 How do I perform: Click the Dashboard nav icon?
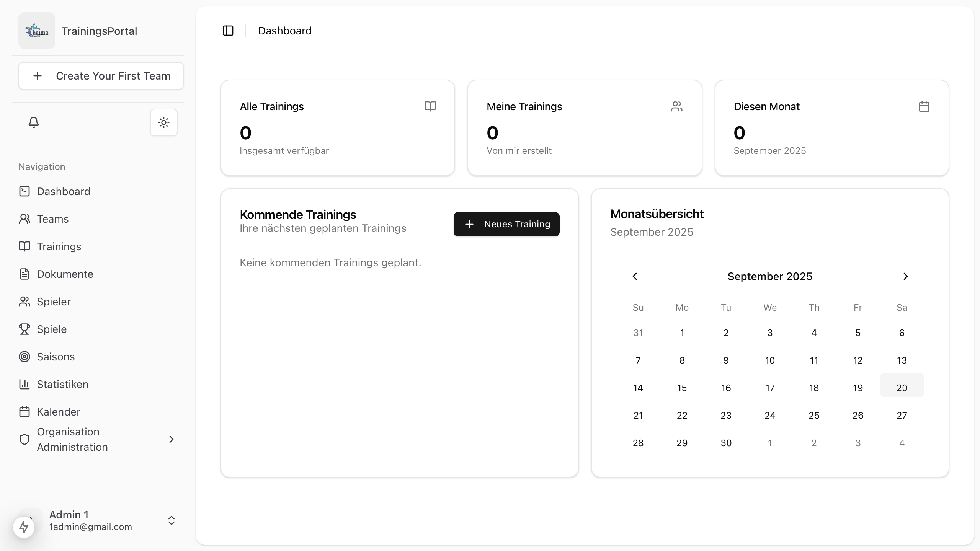24,191
